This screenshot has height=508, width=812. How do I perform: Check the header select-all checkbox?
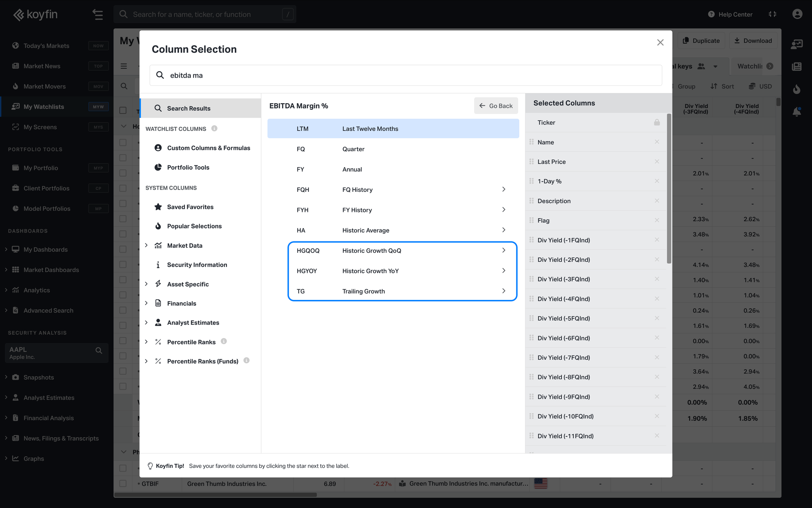pos(123,110)
